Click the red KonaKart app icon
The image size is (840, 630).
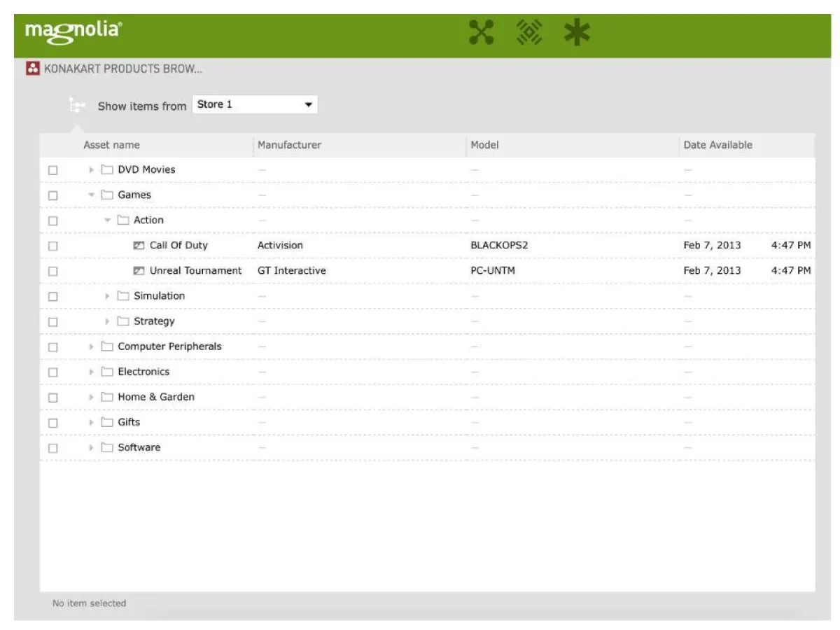(x=33, y=67)
